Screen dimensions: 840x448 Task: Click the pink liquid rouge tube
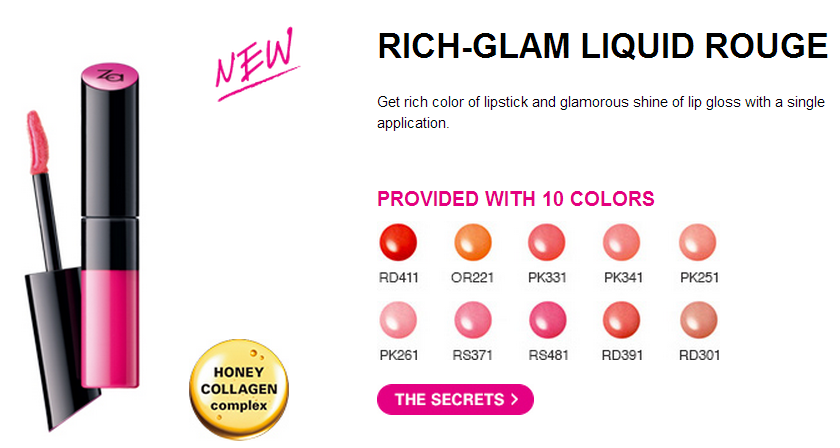click(x=110, y=225)
